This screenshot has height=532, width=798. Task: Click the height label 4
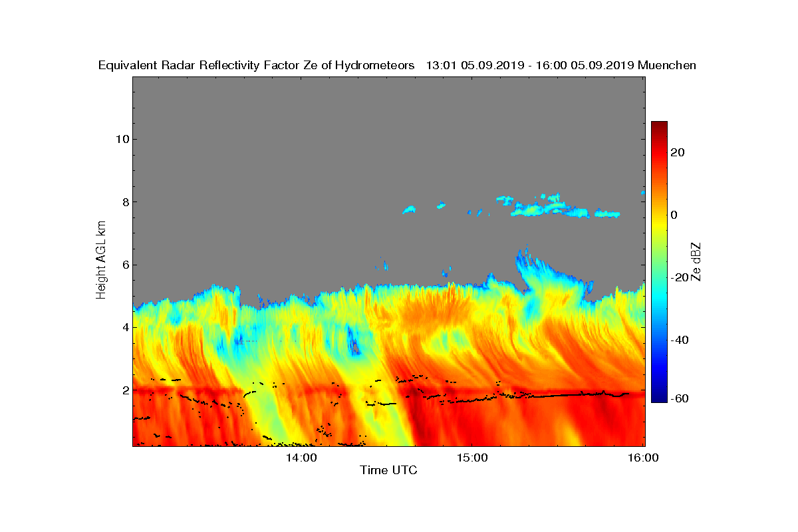tap(125, 327)
